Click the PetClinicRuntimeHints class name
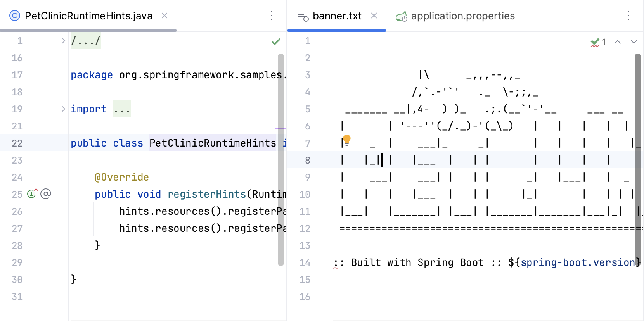This screenshot has height=321, width=644. (213, 143)
